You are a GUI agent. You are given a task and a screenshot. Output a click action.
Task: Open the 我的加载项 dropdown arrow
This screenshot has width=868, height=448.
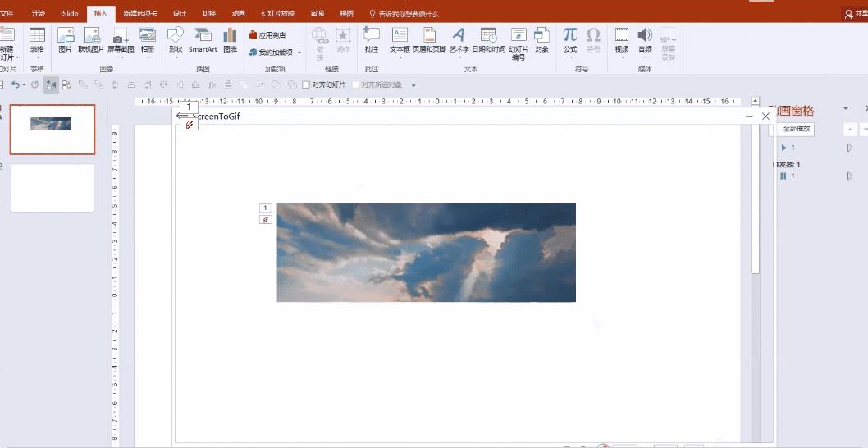299,53
